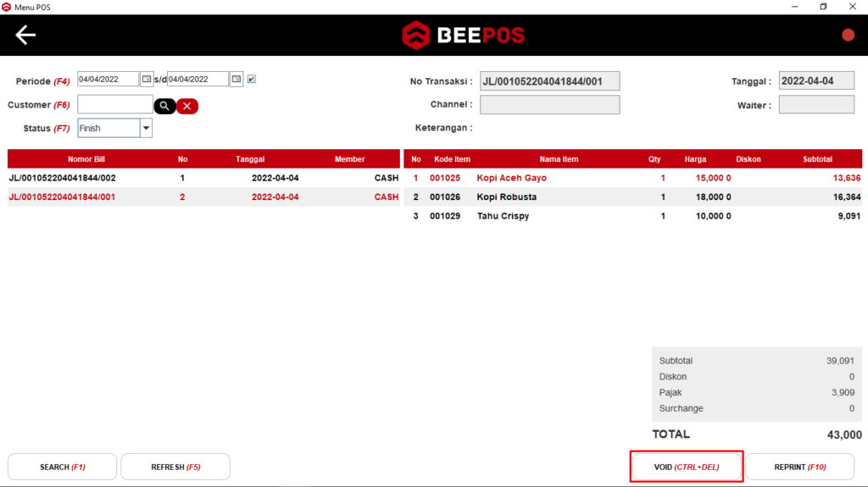The height and width of the screenshot is (487, 868).
Task: Click the Subtotal column header
Action: (818, 159)
